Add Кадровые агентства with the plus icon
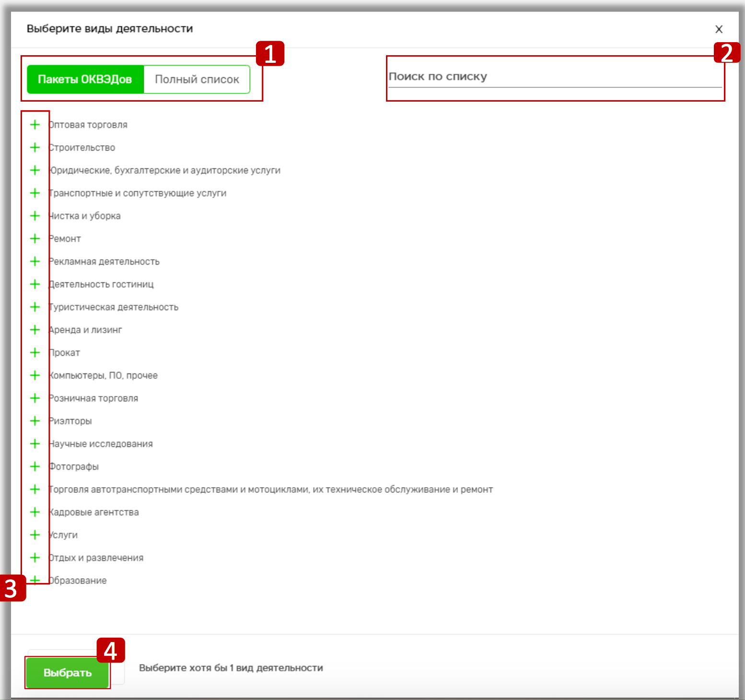 click(35, 512)
